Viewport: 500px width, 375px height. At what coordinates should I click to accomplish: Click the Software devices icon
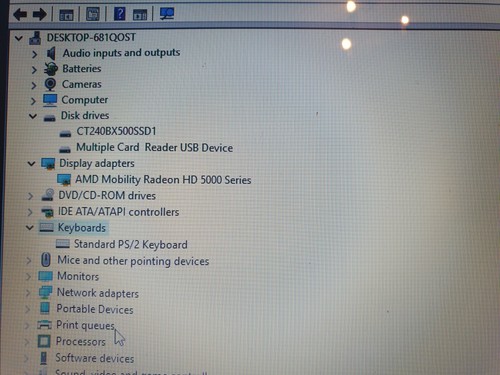click(x=44, y=358)
